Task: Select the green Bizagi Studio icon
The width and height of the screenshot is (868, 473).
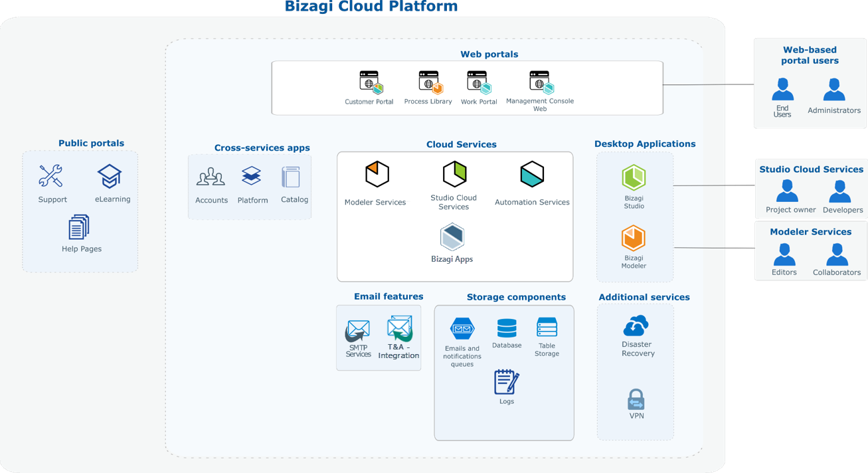Action: click(x=634, y=177)
